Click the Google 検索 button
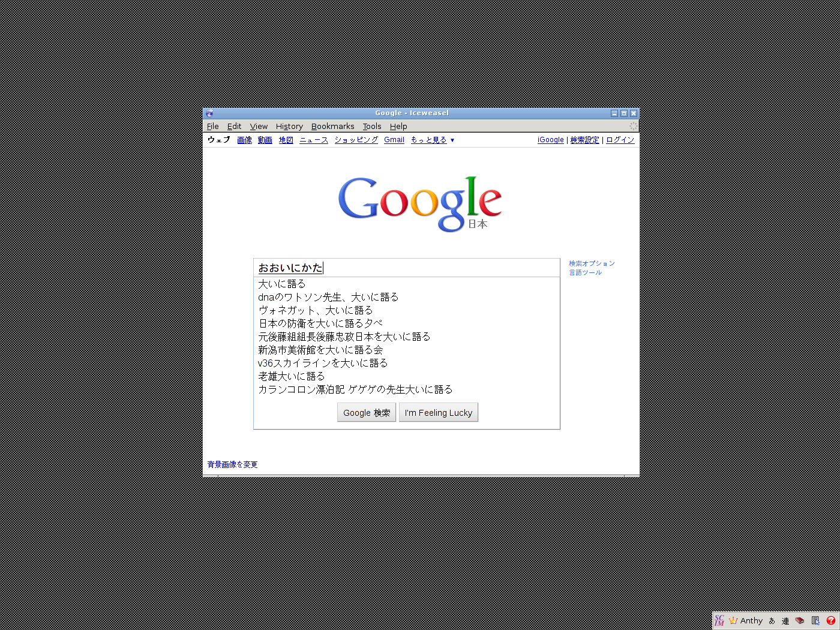Image resolution: width=840 pixels, height=630 pixels. click(367, 413)
